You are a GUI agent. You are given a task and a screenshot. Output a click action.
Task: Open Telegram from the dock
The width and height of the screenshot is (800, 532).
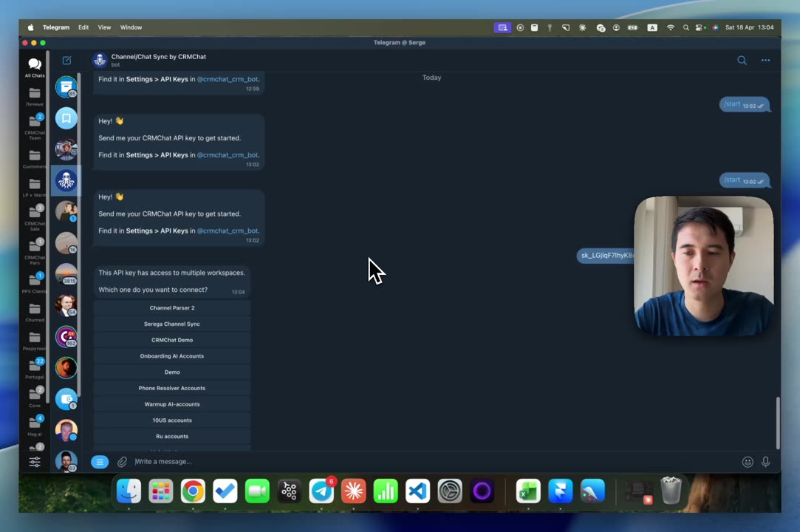point(321,491)
